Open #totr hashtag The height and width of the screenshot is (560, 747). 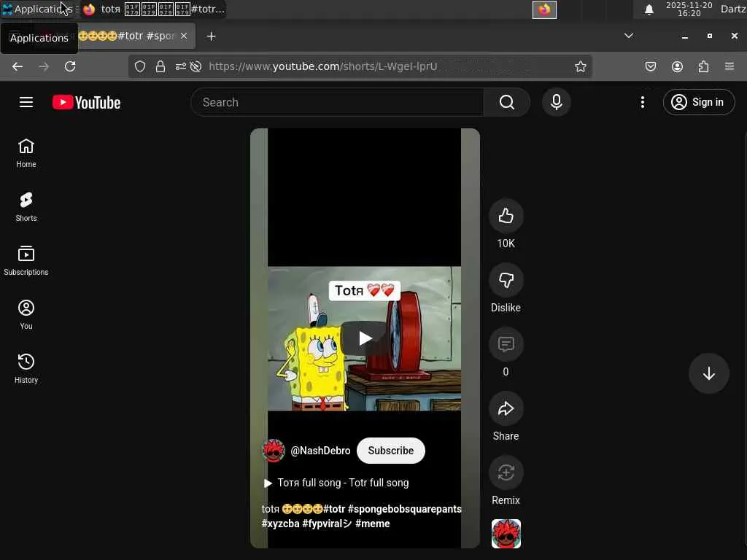[334, 509]
